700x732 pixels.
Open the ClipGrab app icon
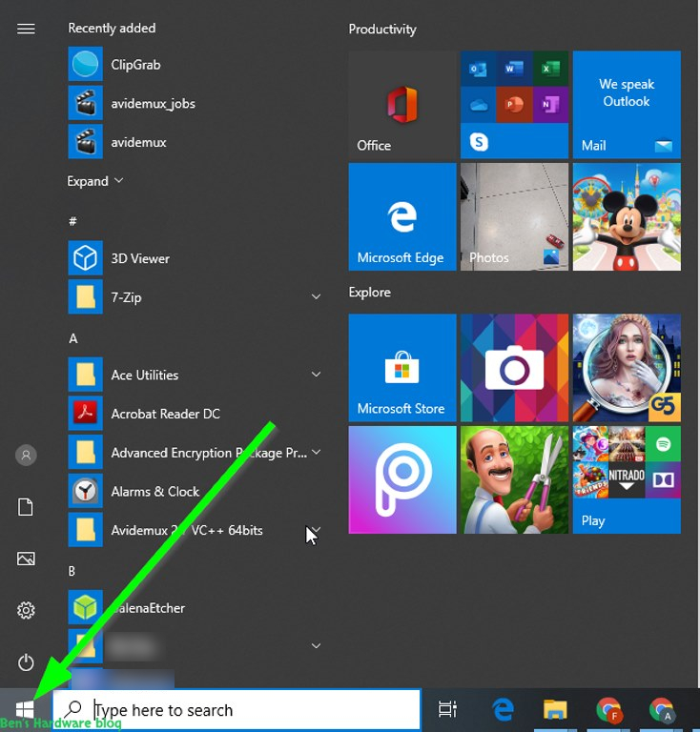click(85, 64)
